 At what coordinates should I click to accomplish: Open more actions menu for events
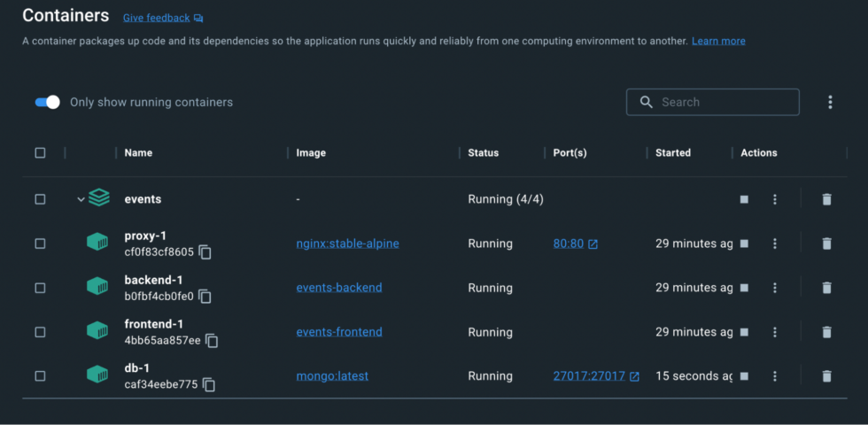coord(774,199)
